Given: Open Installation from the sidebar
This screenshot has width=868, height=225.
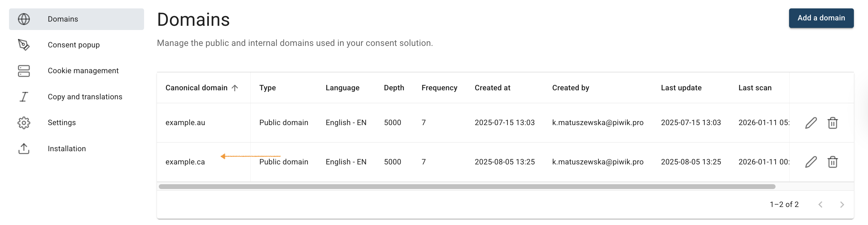Looking at the screenshot, I should (x=67, y=148).
